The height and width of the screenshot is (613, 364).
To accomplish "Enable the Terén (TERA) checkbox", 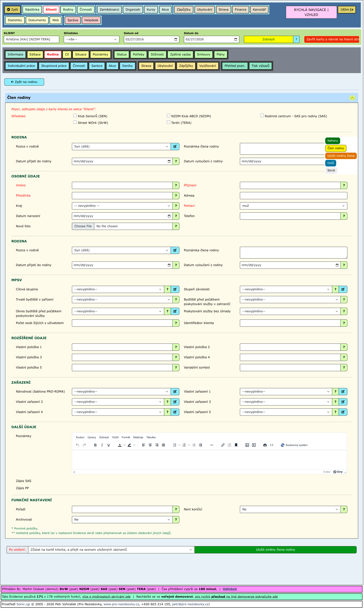I will click(x=168, y=122).
